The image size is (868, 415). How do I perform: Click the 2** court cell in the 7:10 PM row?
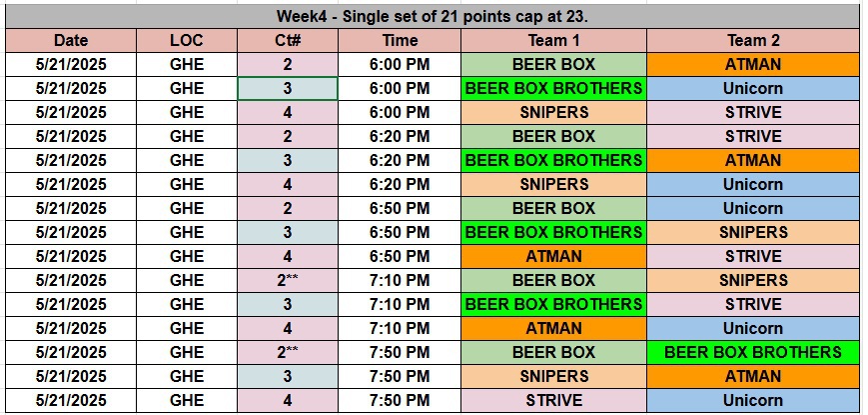tap(288, 281)
